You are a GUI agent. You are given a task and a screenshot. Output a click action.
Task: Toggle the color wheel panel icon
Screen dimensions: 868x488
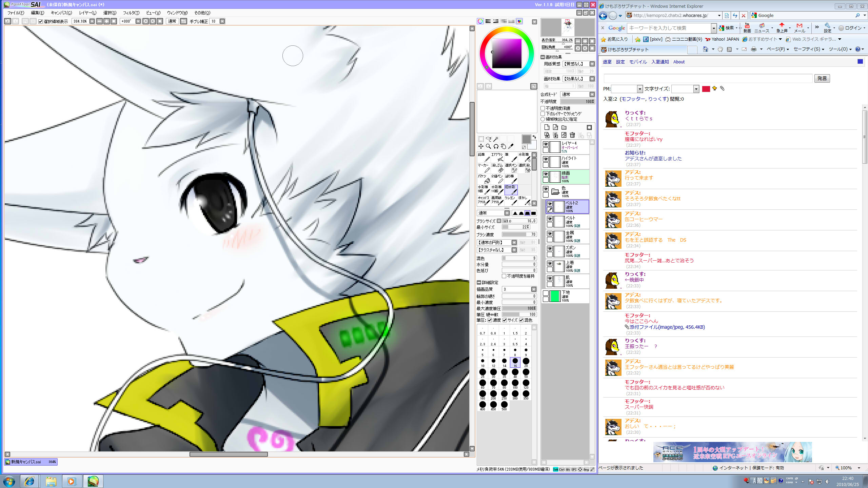(480, 21)
